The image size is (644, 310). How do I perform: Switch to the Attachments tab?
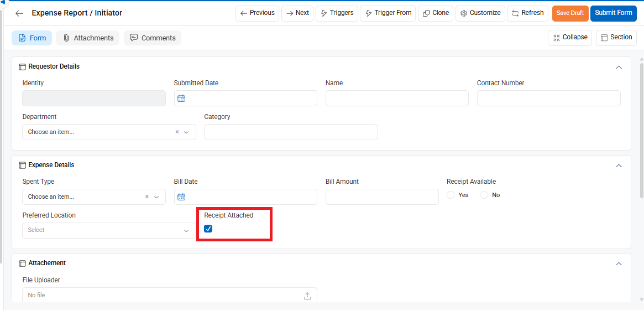click(x=88, y=38)
